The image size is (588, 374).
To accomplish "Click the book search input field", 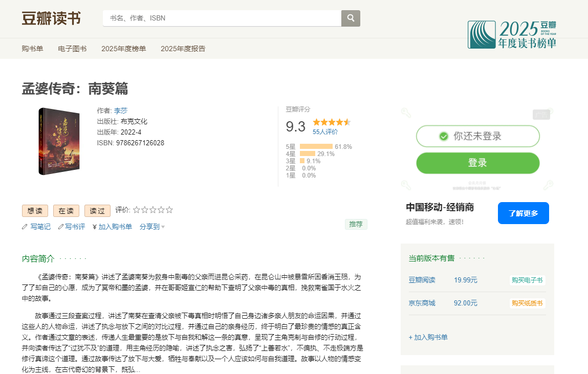I will point(222,18).
